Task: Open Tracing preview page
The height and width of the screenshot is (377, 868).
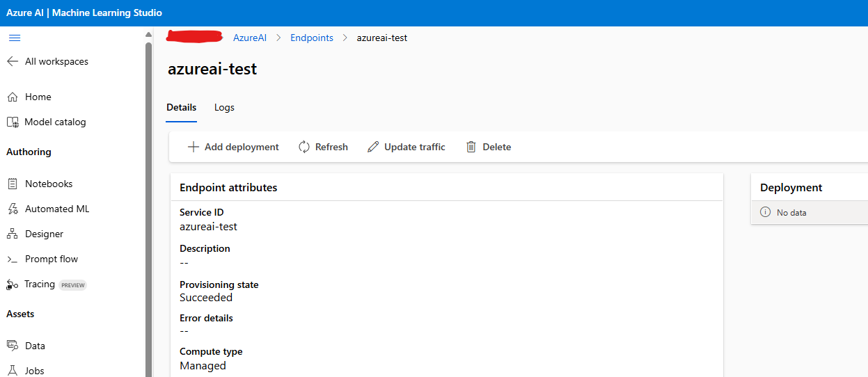Action: point(40,284)
